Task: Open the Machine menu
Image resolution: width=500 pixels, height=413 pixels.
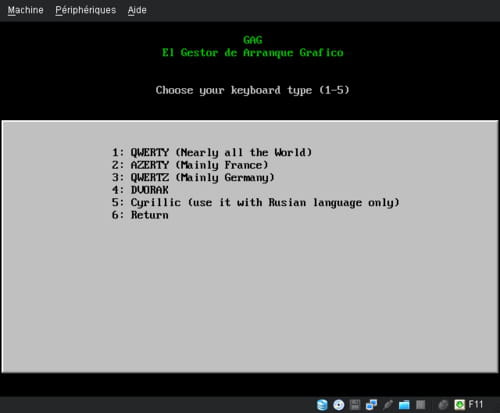Action: click(25, 10)
